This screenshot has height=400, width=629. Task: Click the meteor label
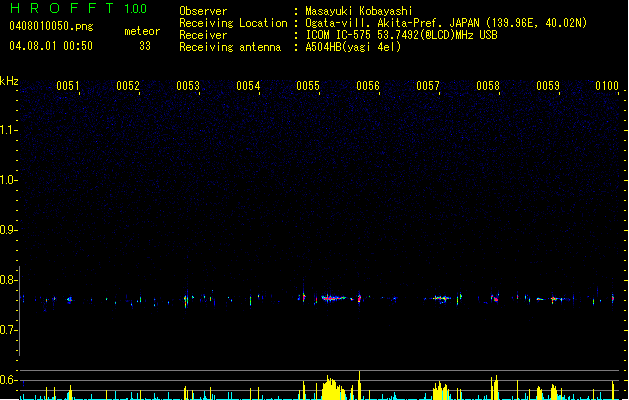(x=142, y=31)
